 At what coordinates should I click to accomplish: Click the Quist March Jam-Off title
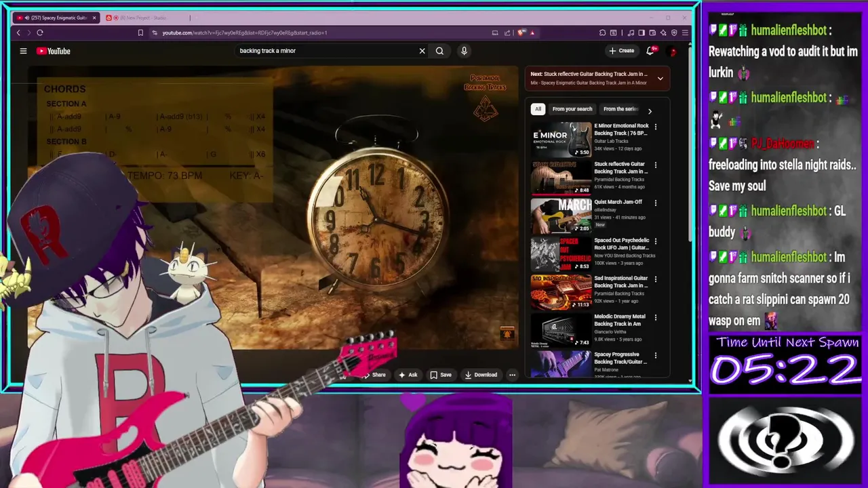(x=618, y=202)
